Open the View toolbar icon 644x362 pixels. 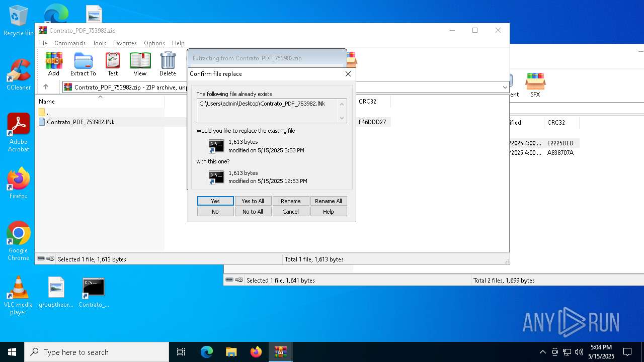coord(140,64)
